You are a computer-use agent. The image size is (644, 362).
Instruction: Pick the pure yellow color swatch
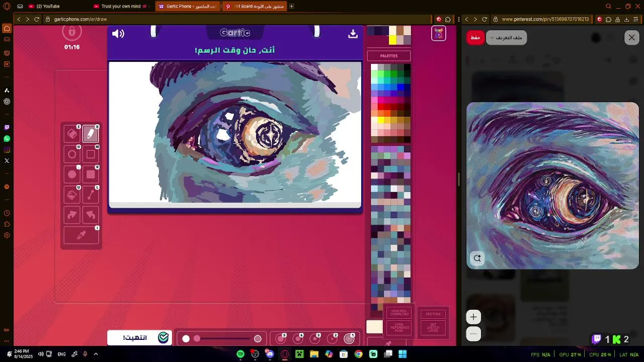(x=381, y=120)
